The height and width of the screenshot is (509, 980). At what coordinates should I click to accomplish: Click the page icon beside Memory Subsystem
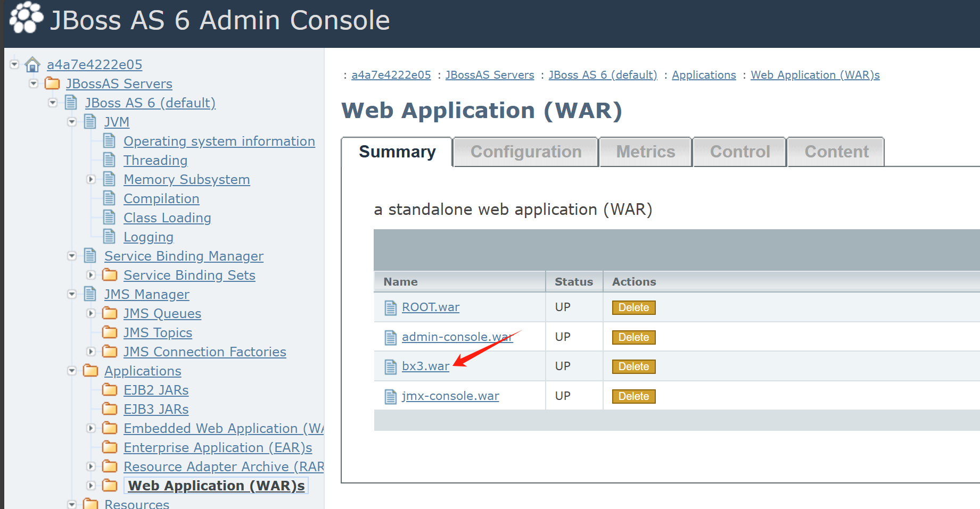[x=109, y=179]
